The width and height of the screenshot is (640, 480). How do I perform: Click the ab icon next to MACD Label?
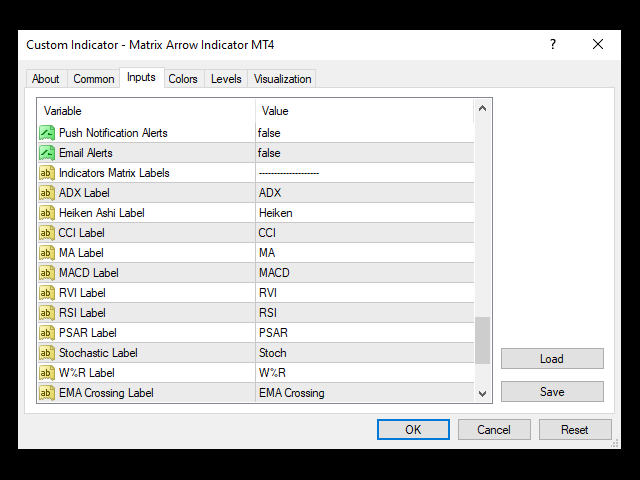[x=46, y=273]
